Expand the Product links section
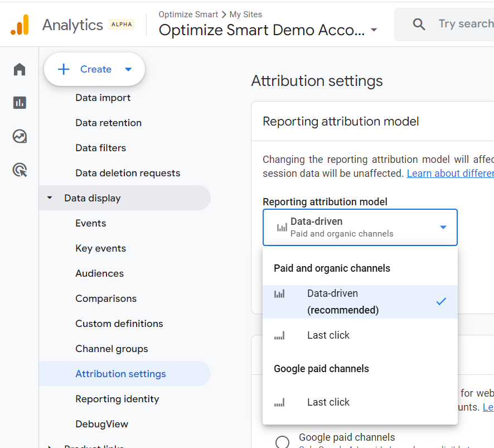 point(50,446)
